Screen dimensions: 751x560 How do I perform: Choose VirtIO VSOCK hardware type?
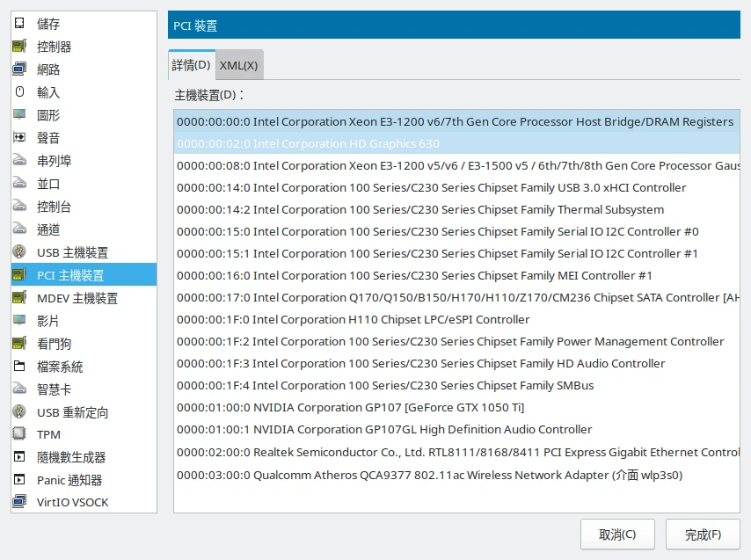coord(72,503)
